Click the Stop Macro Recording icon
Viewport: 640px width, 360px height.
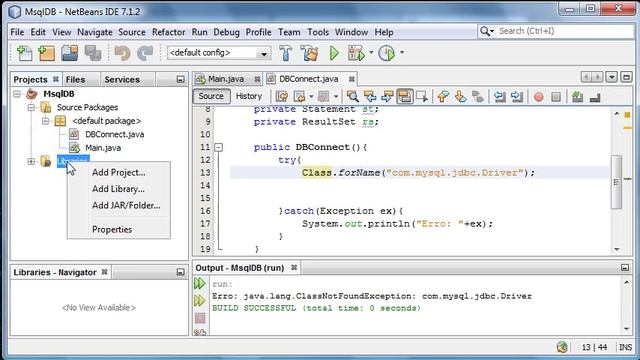coord(556,97)
